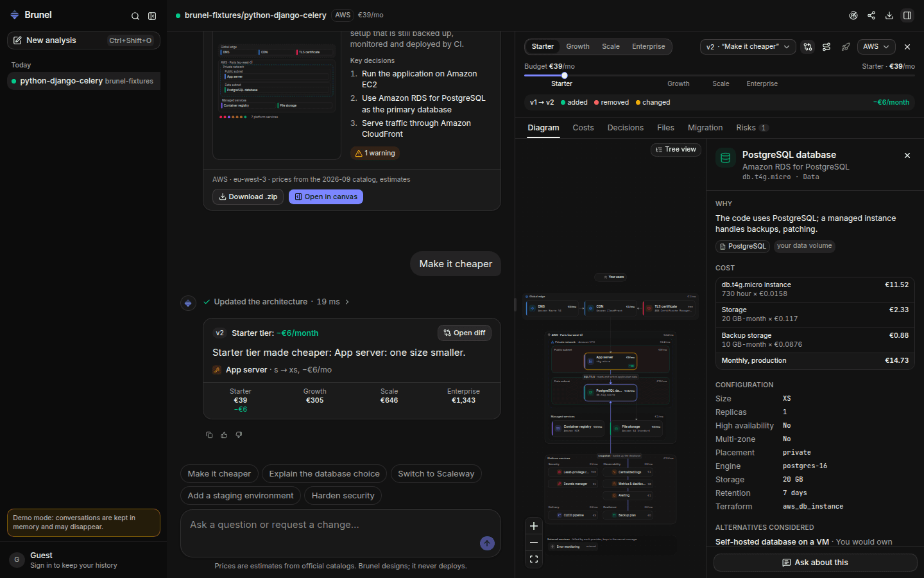Click 'Ask about this' button
Viewport: 924px width, 578px height.
point(815,563)
